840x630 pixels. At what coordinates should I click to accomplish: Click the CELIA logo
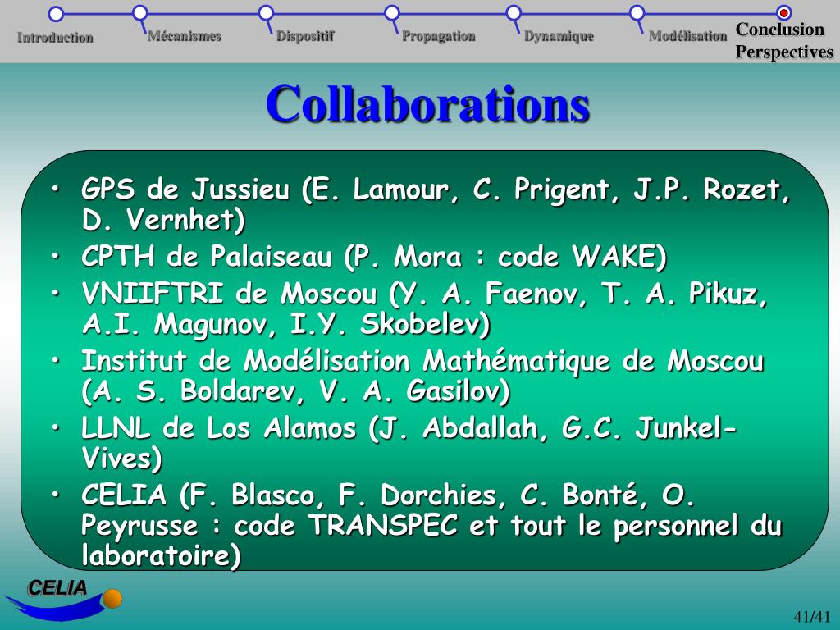(x=63, y=600)
